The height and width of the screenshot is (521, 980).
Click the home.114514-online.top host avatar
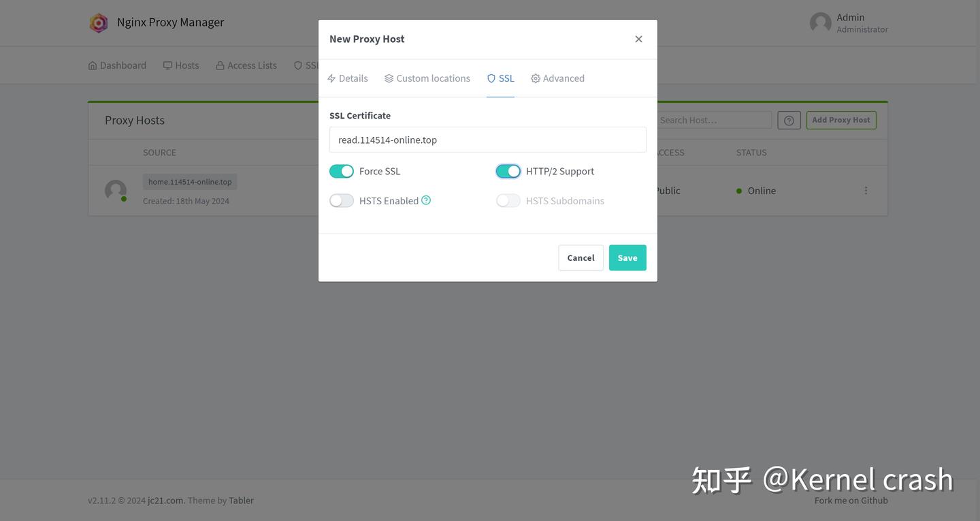point(116,191)
